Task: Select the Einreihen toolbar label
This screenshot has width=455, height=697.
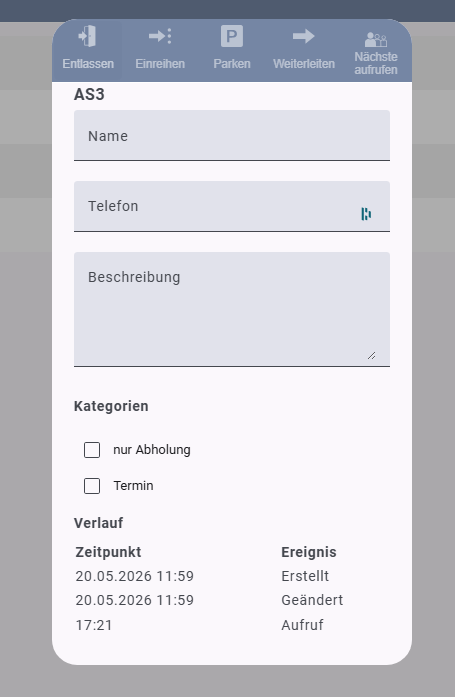Action: (160, 64)
